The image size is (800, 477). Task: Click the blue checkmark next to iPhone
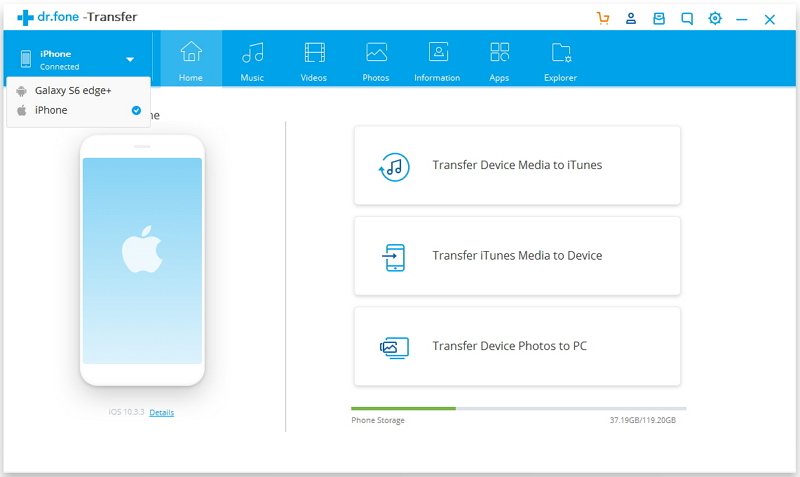(136, 110)
